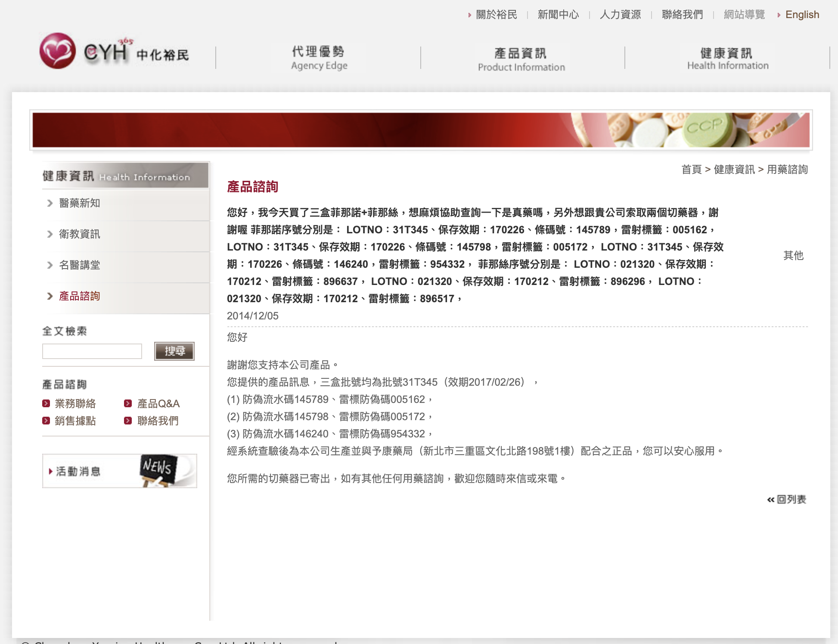The image size is (838, 644).
Task: Click the red arrow icon beside 產品Q&A
Action: click(128, 403)
